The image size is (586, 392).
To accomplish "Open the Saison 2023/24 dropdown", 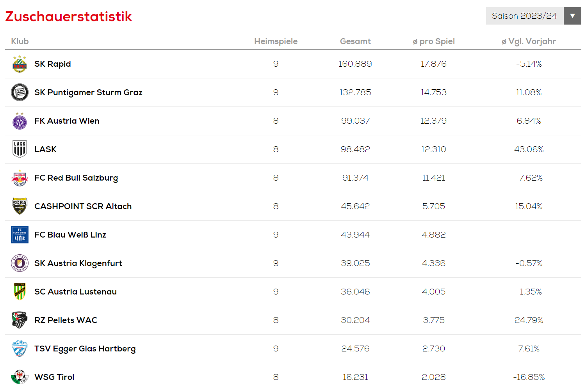I will (533, 16).
